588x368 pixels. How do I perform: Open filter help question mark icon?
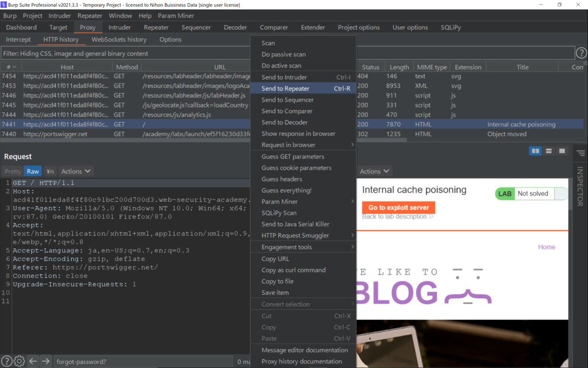[581, 53]
